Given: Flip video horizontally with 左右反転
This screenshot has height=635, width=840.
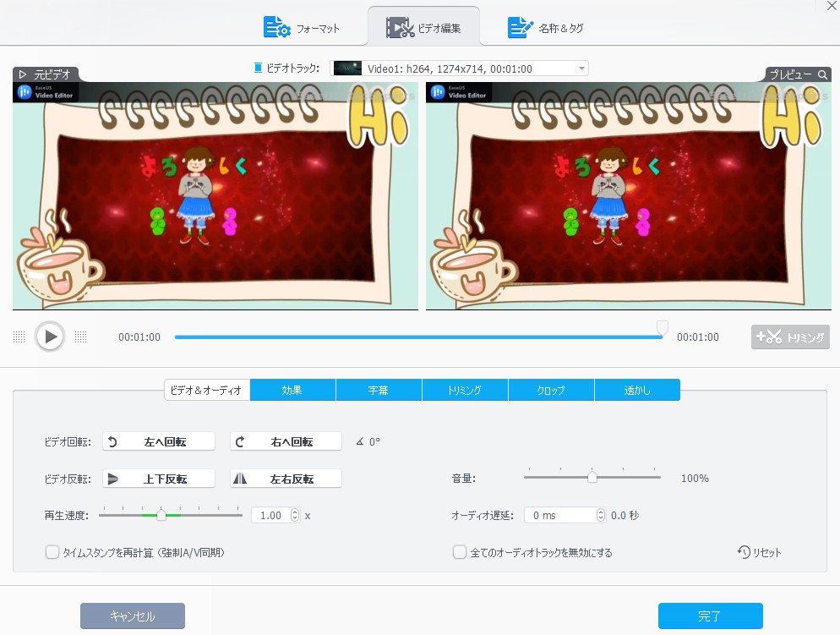Looking at the screenshot, I should [286, 479].
